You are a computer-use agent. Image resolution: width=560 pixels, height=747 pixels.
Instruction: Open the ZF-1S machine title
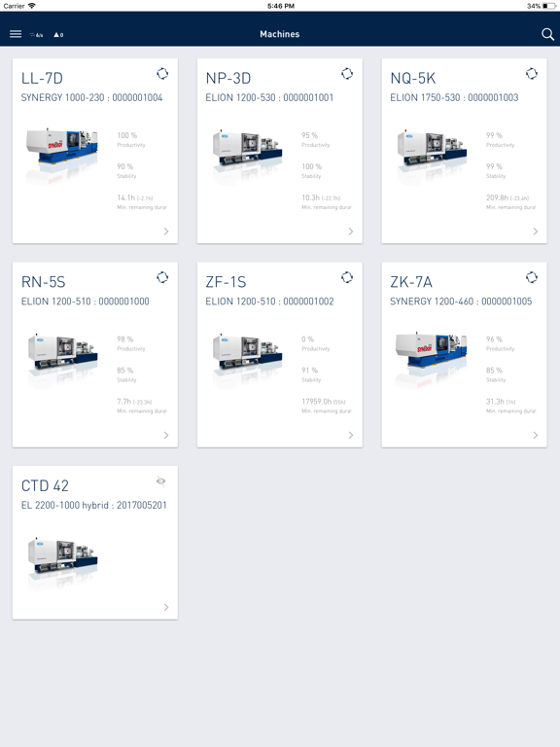click(226, 282)
